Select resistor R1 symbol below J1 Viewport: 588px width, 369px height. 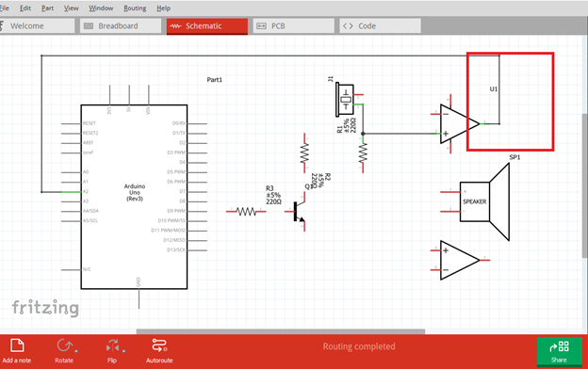click(x=363, y=153)
